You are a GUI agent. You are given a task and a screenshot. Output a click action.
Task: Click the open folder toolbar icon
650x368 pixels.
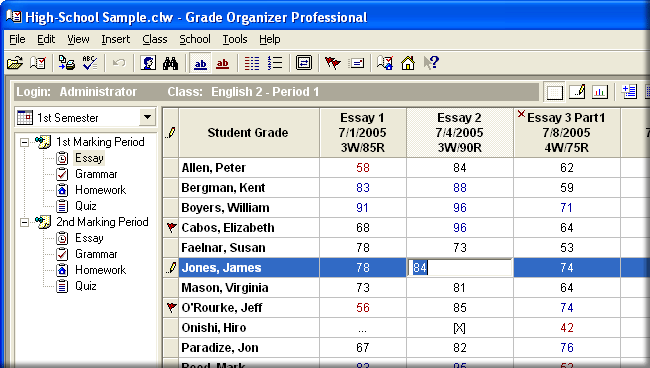click(15, 63)
